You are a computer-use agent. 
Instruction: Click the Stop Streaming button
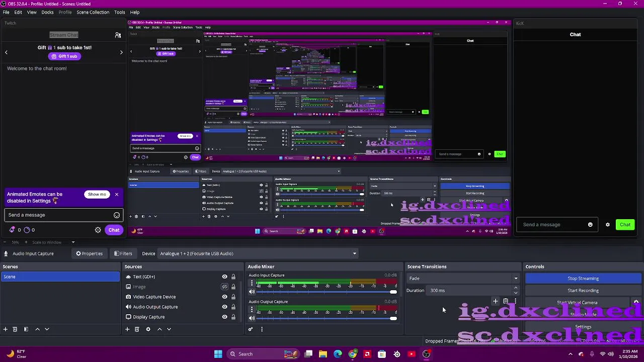pyautogui.click(x=583, y=279)
